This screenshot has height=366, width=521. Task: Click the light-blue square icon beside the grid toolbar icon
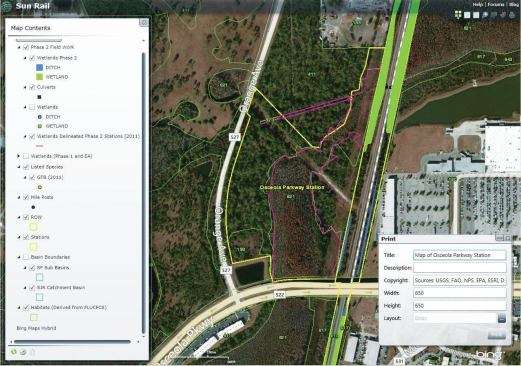point(467,15)
